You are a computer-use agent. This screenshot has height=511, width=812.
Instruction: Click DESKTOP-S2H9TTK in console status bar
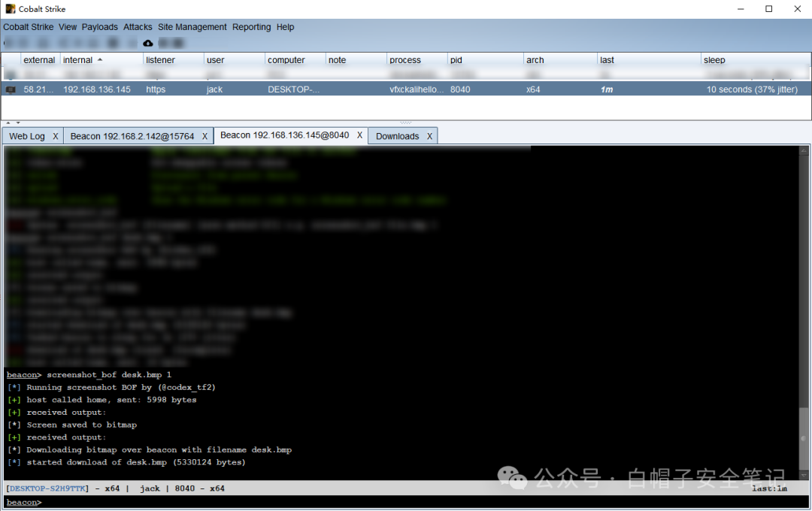coord(47,488)
